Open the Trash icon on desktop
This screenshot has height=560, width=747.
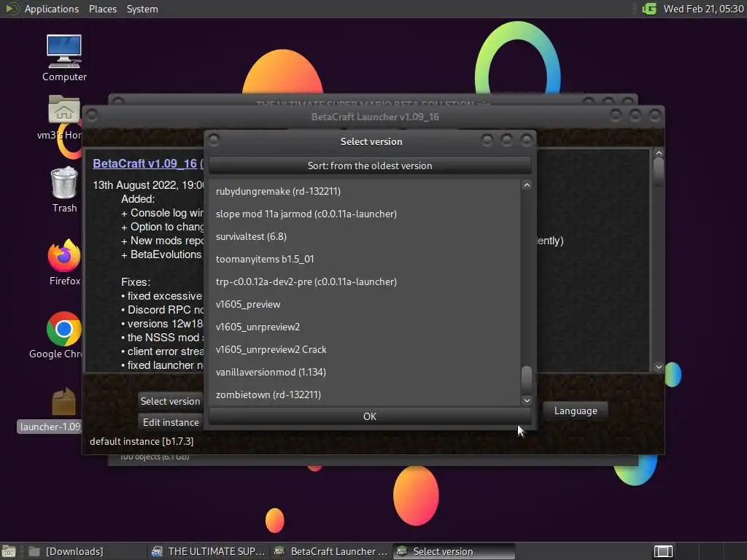coord(64,189)
